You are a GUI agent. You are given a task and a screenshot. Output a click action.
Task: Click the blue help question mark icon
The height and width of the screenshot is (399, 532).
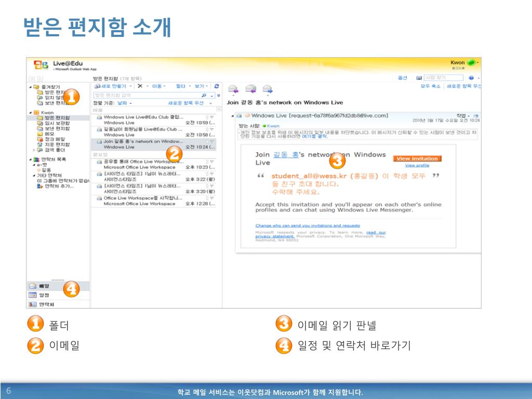(471, 78)
